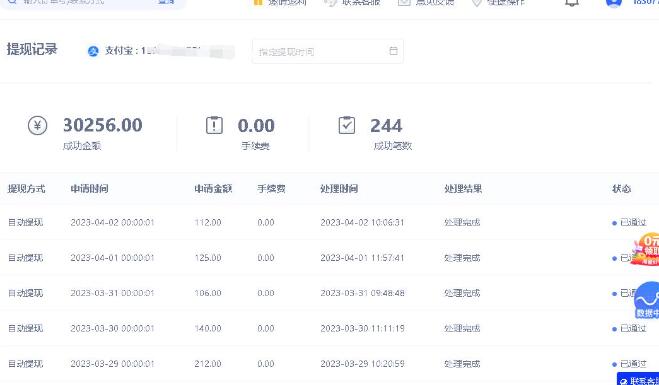
Task: Click the 联系客服 button at bottom right
Action: [638, 379]
